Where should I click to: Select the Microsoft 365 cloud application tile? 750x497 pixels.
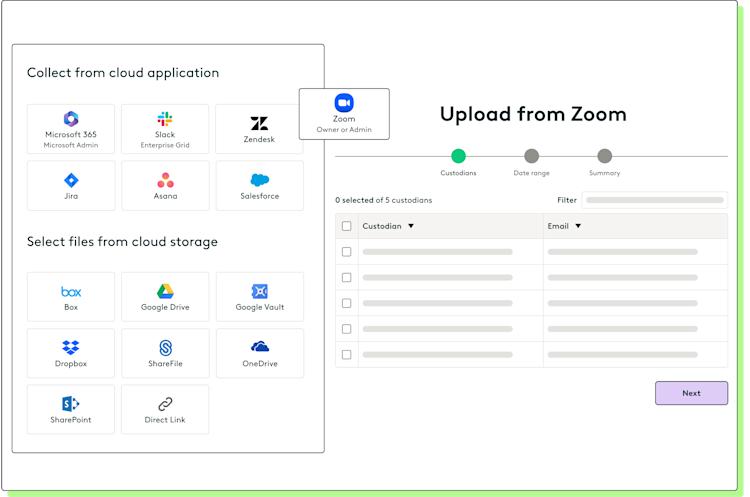pos(71,129)
